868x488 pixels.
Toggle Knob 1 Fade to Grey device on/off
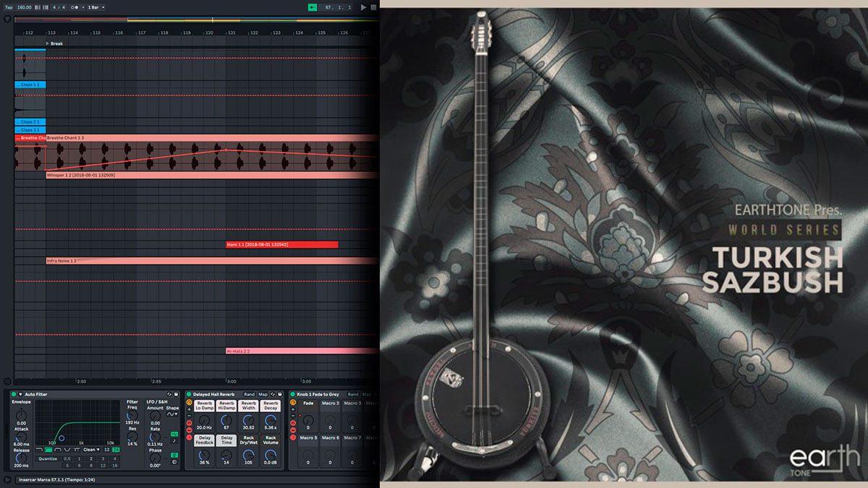coord(293,394)
